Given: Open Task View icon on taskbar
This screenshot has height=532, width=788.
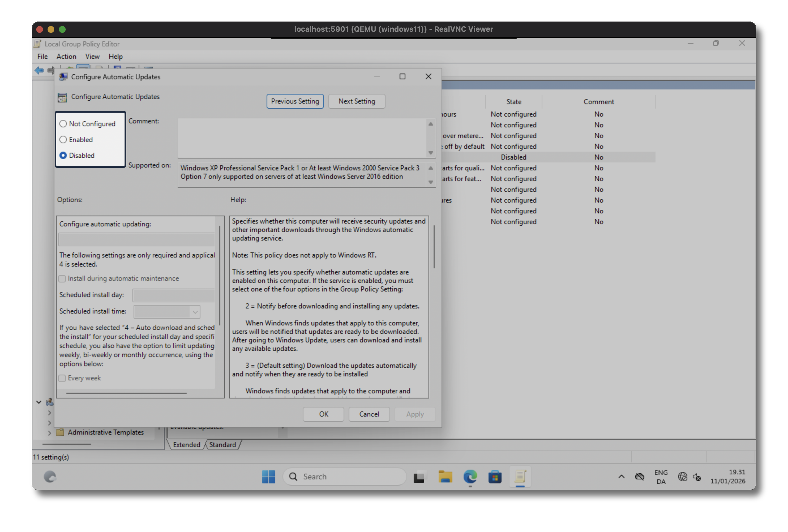Looking at the screenshot, I should [419, 477].
